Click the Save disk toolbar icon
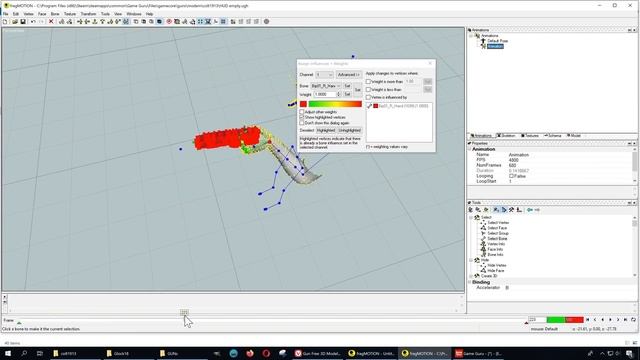The image size is (640, 360). pos(23,22)
